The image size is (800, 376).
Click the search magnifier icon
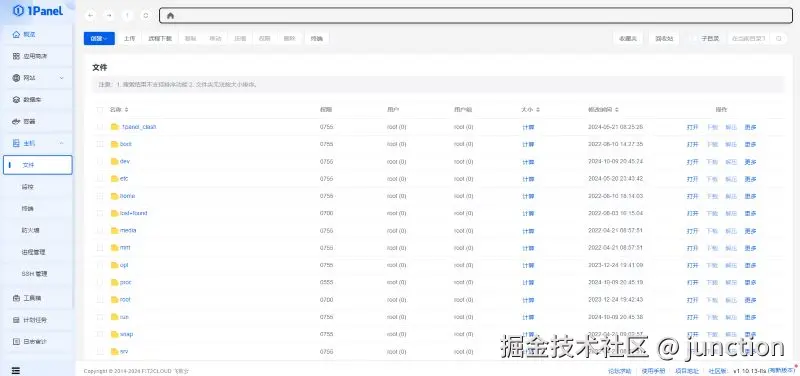coord(779,38)
